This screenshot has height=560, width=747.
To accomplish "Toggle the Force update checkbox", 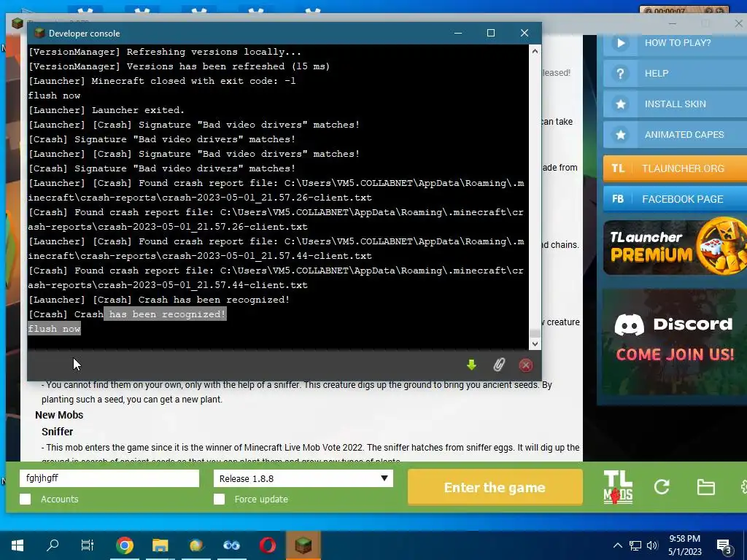I will point(219,499).
